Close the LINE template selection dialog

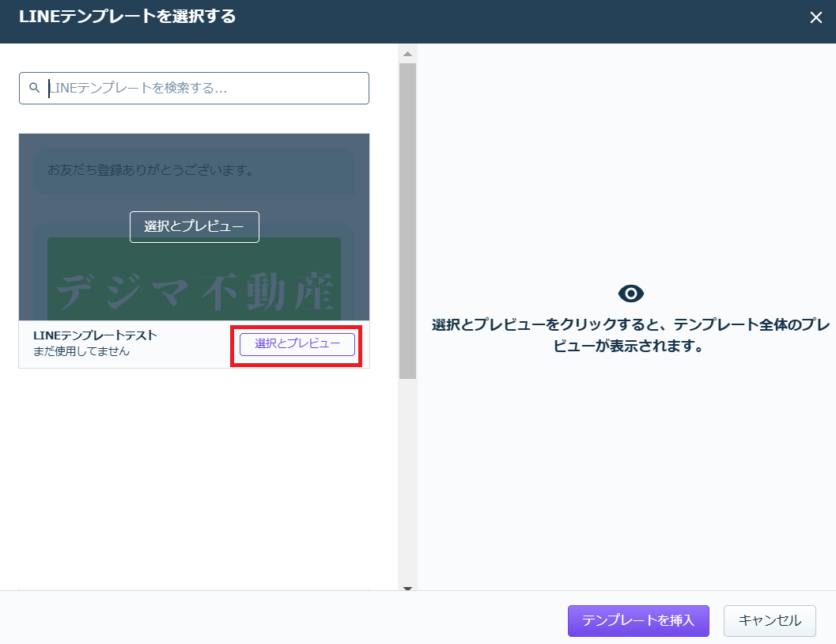[x=815, y=17]
